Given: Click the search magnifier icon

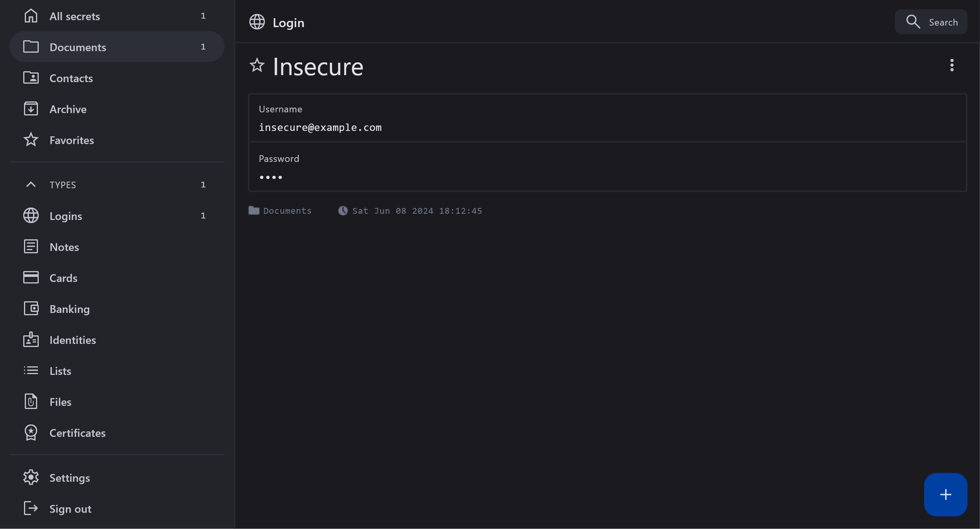Looking at the screenshot, I should click(913, 22).
